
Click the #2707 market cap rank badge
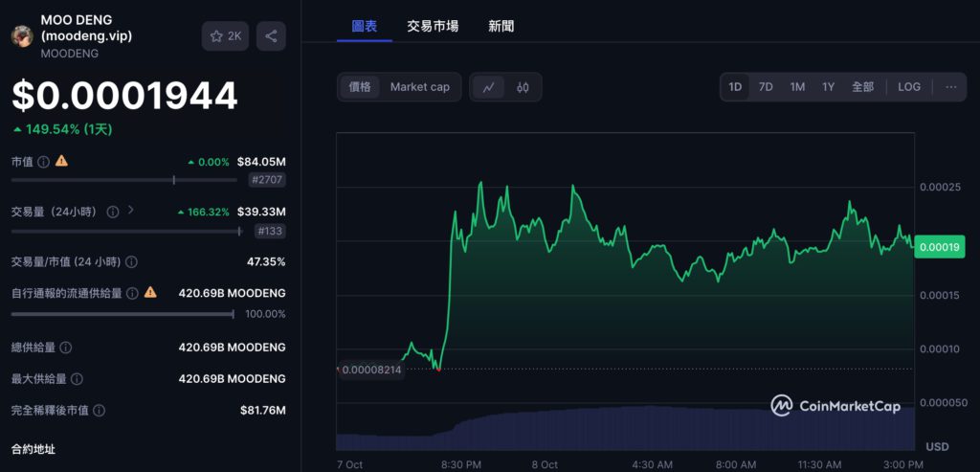click(x=267, y=181)
